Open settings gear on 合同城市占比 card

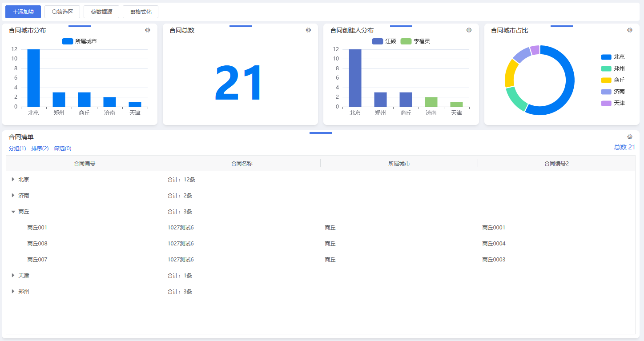[x=630, y=30]
